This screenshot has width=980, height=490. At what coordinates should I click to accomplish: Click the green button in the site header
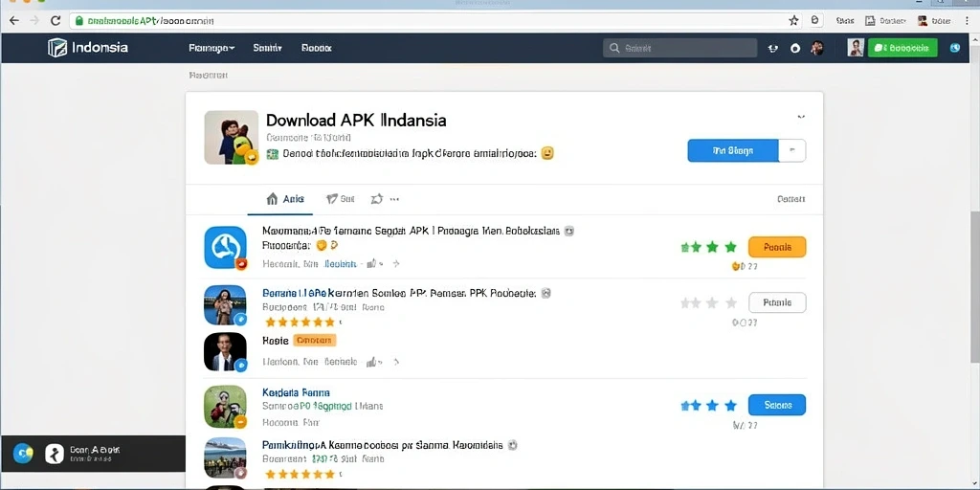[902, 48]
